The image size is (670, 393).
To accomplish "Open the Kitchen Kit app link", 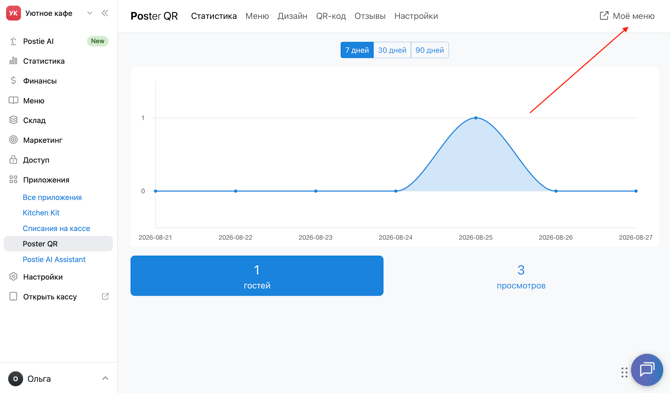I will pyautogui.click(x=41, y=213).
